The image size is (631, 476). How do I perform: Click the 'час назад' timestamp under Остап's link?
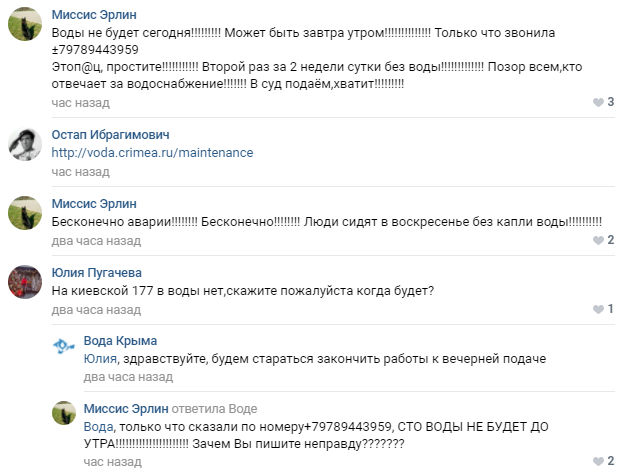tap(80, 172)
